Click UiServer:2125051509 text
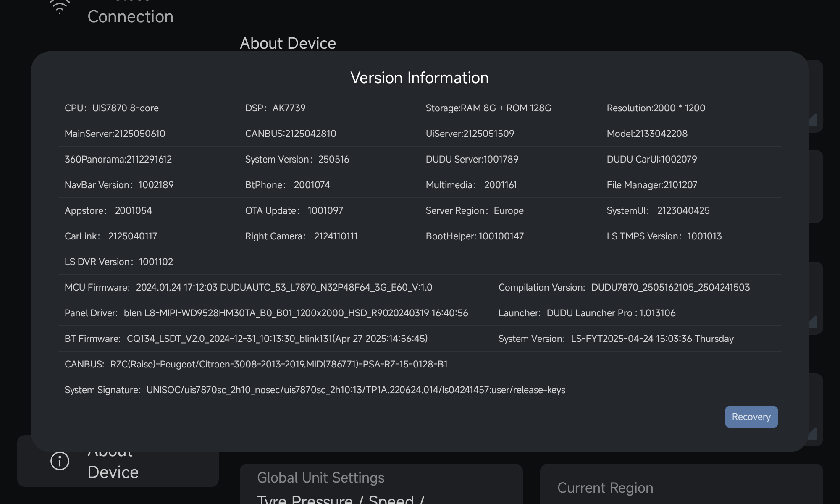Viewport: 840px width, 504px height. point(470,134)
